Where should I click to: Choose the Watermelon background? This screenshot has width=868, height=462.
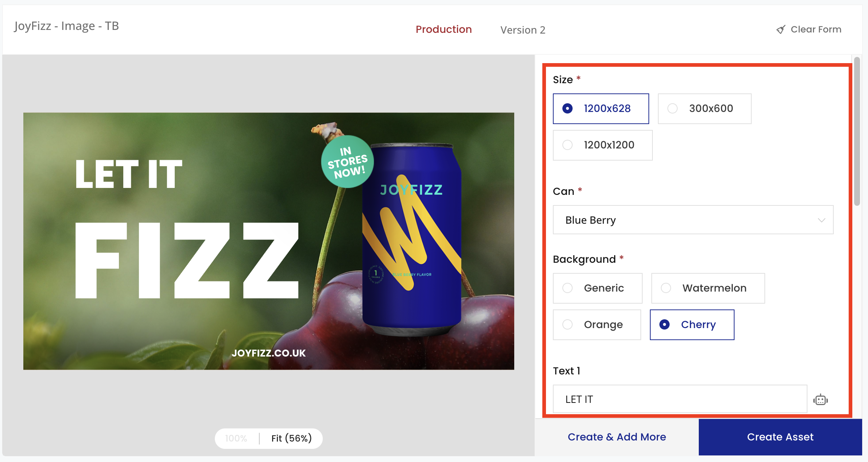[x=708, y=288]
